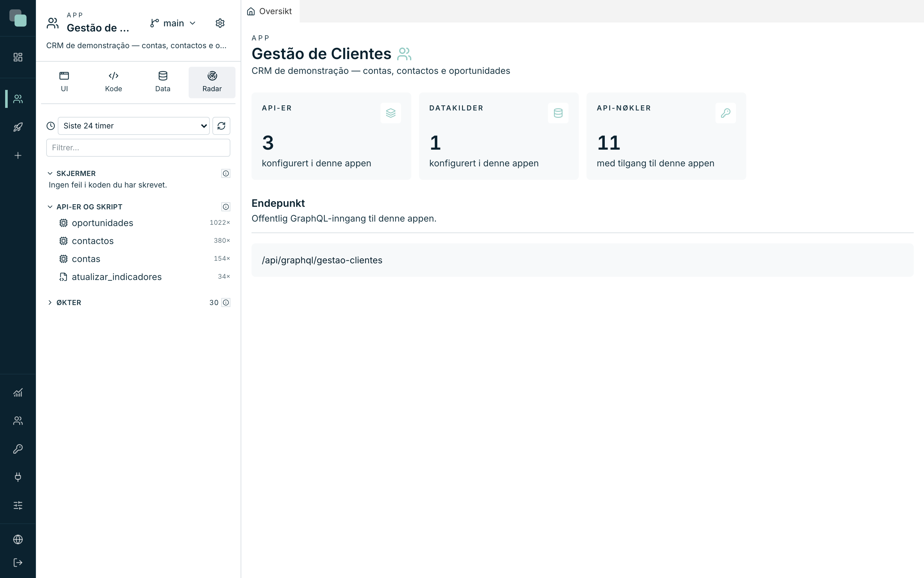Click the clock icon beside time range
Viewport: 924px width, 578px height.
(51, 126)
